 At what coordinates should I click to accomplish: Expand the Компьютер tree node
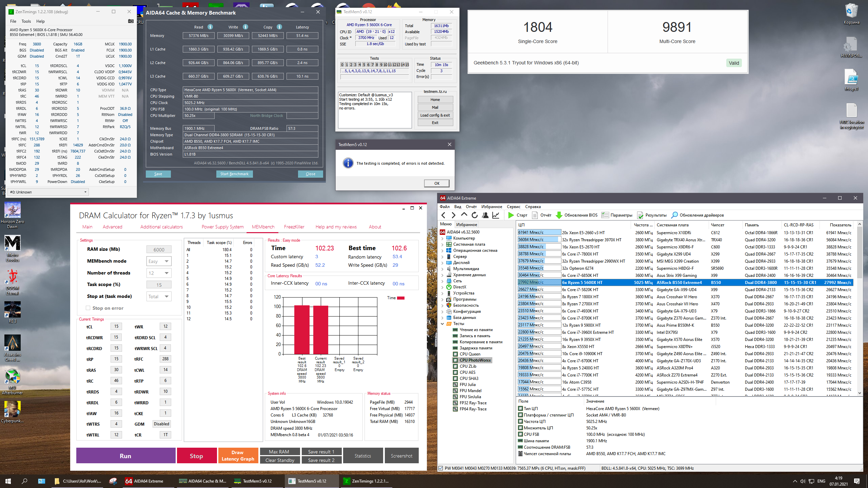[x=442, y=238]
